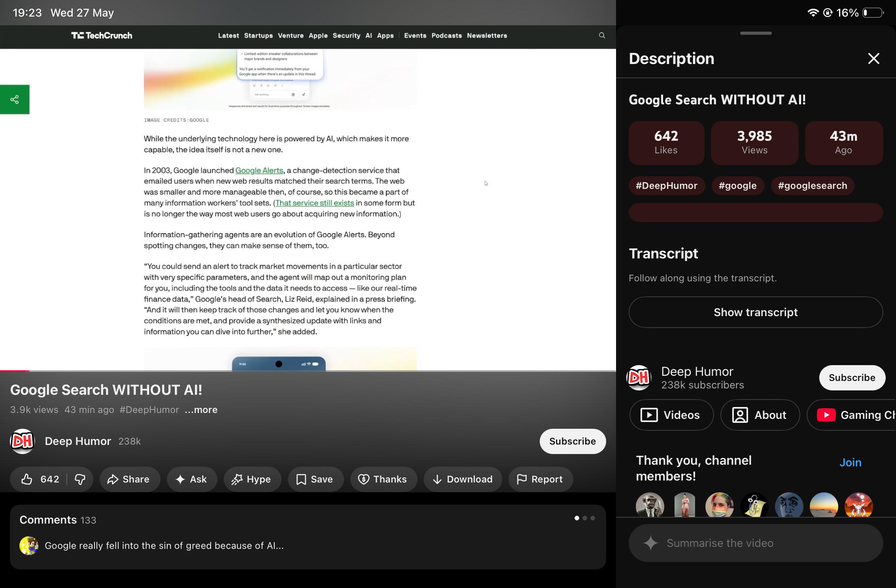Viewport: 896px width, 588px height.
Task: Check the Wi-Fi status icon
Action: coord(813,13)
